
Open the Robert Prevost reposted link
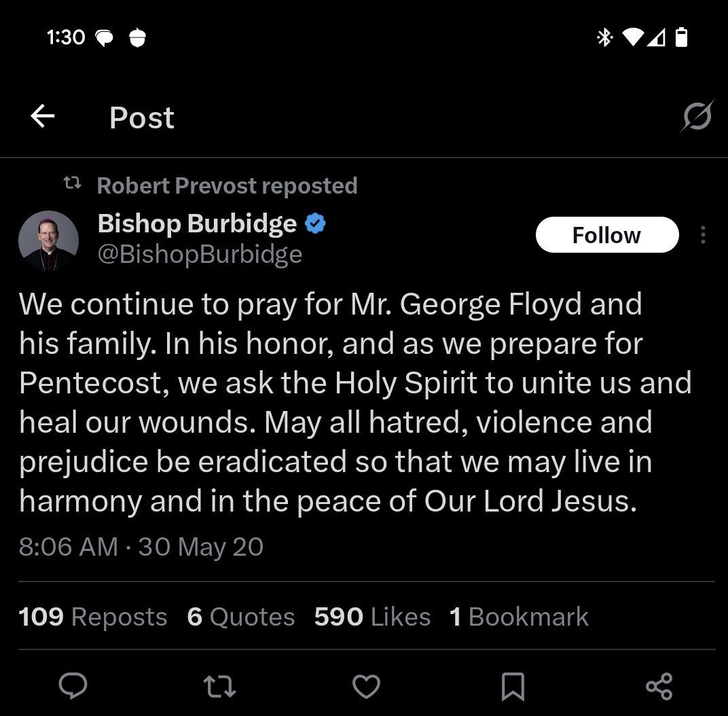227,185
